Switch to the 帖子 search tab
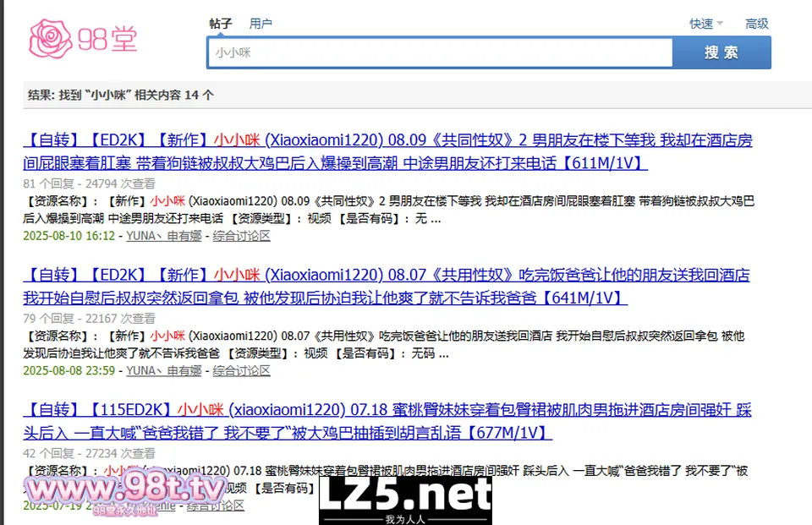Viewport: 812px width, 525px height. point(221,24)
